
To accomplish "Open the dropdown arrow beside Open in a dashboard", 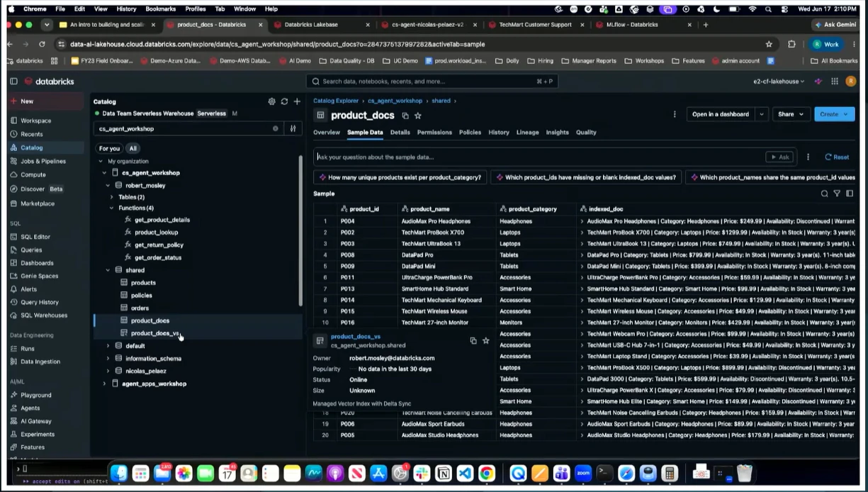I will 762,114.
